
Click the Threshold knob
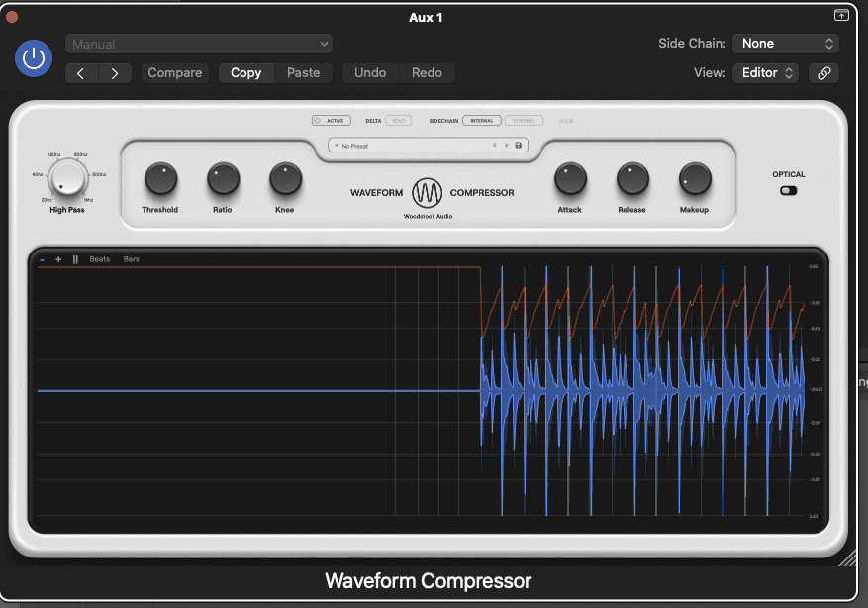coord(160,179)
